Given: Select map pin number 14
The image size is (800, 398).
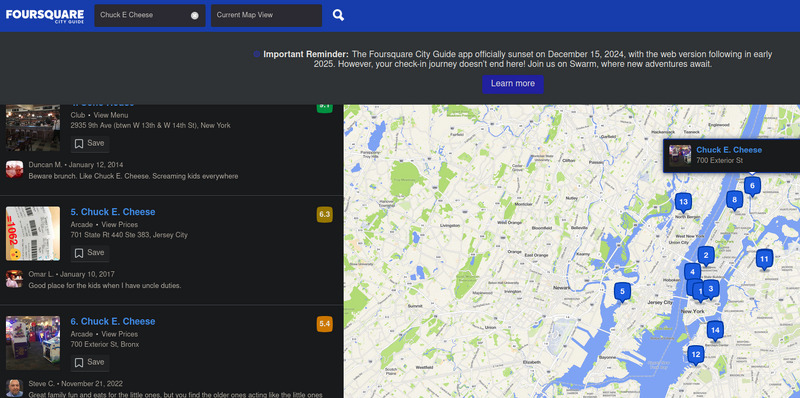Looking at the screenshot, I should [x=715, y=331].
